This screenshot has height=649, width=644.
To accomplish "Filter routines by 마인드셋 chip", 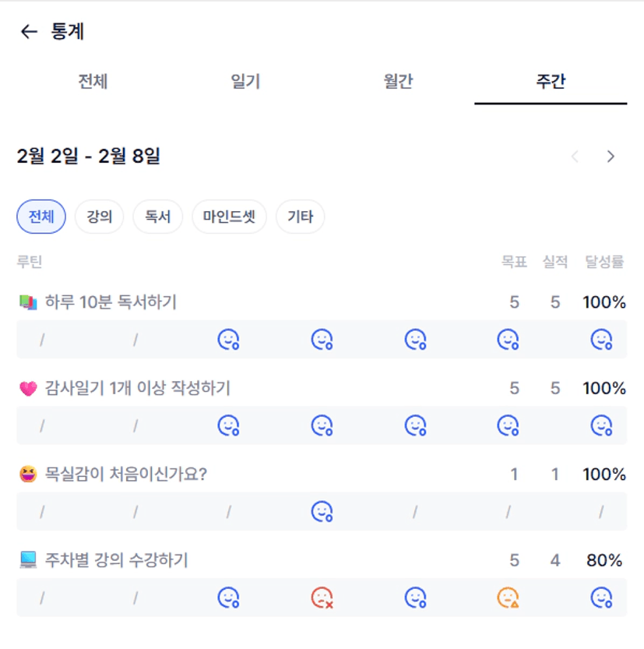I will pyautogui.click(x=229, y=217).
